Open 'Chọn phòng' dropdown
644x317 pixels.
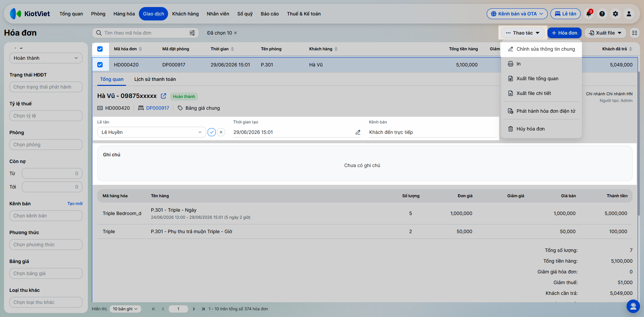tap(46, 145)
